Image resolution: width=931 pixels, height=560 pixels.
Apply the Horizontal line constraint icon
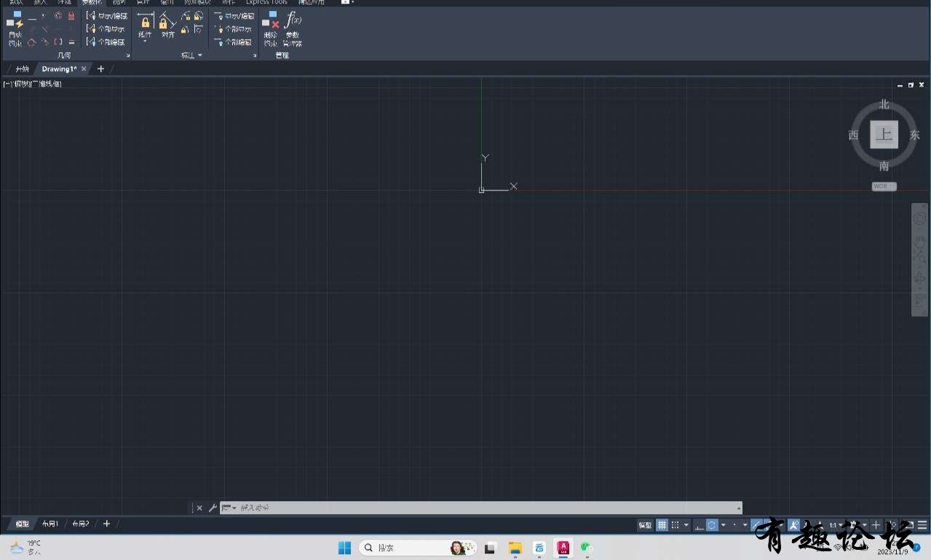click(58, 29)
